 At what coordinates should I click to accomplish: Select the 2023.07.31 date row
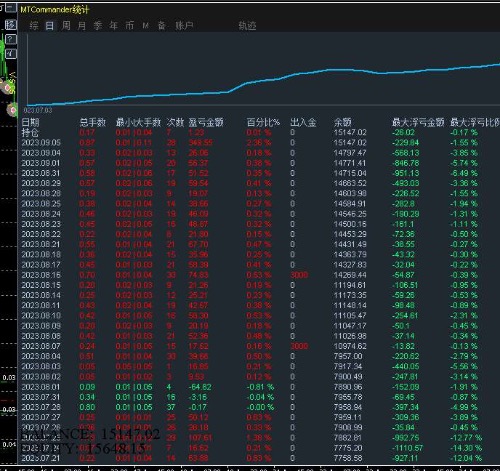[x=41, y=397]
